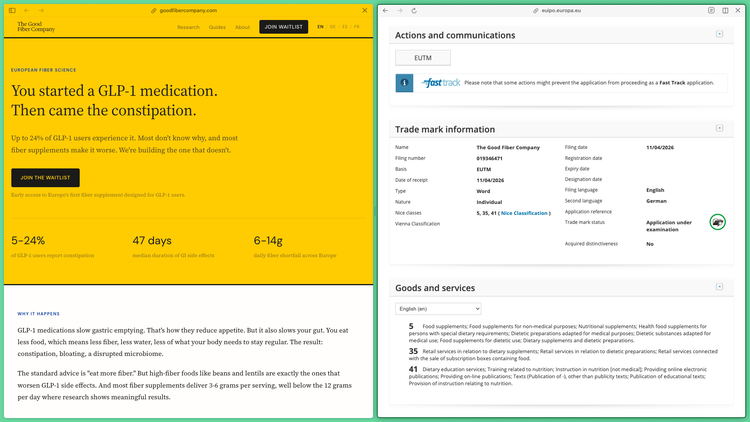The image size is (750, 422).
Task: Click split view icon in EUIPO window
Action: coord(725,11)
